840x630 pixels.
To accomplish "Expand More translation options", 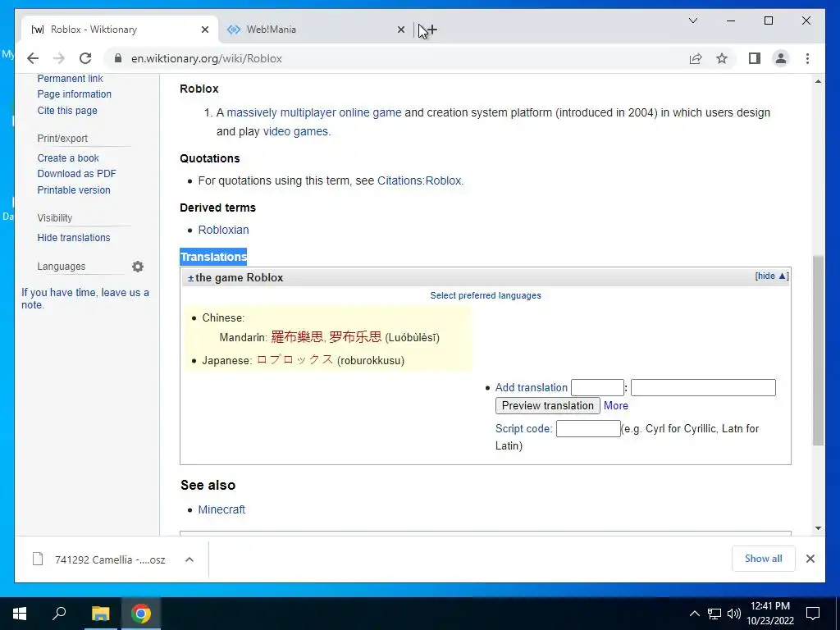I will point(615,406).
